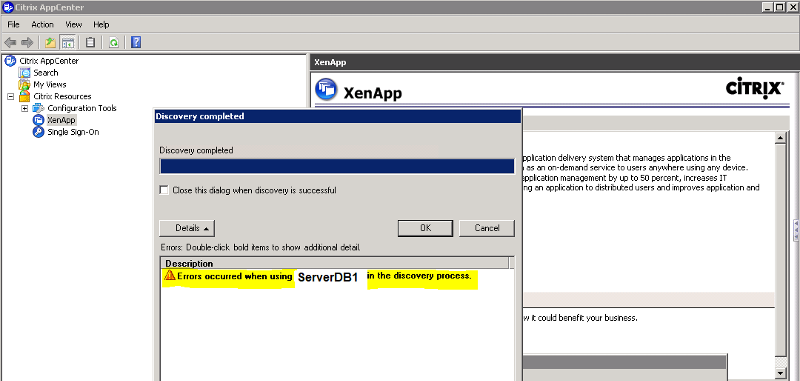This screenshot has height=381, width=800.
Task: Expand the side pane handle at the right edge
Action: pyautogui.click(x=796, y=230)
